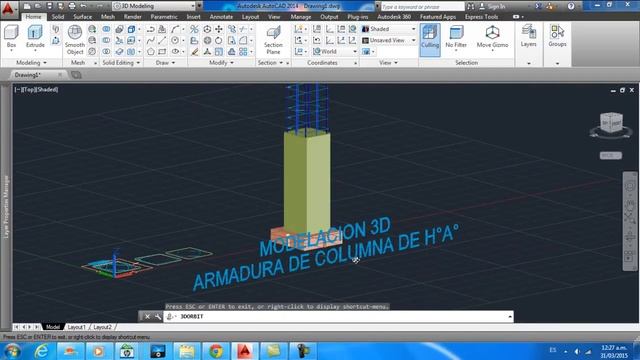Expand the Draw panel
The height and width of the screenshot is (360, 640).
[x=165, y=62]
